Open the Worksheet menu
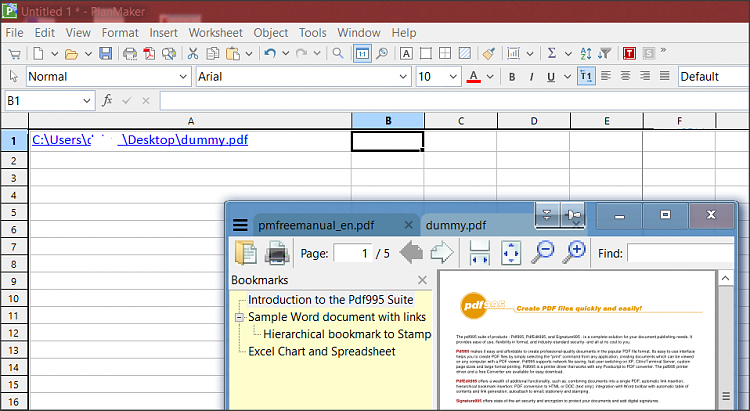 point(215,32)
